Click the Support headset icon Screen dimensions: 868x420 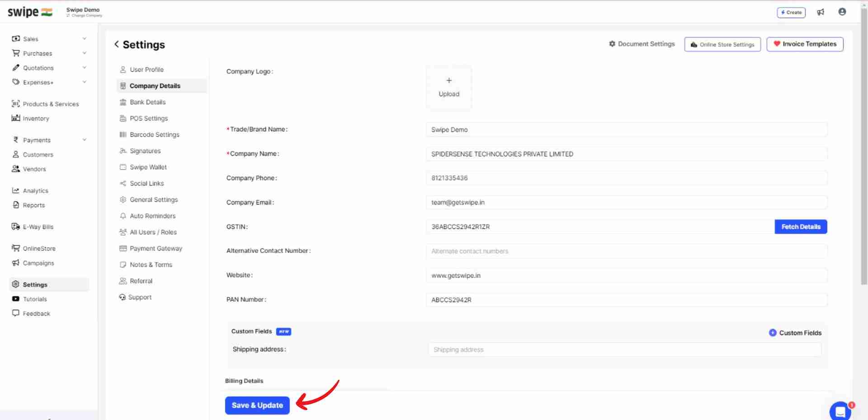[122, 297]
